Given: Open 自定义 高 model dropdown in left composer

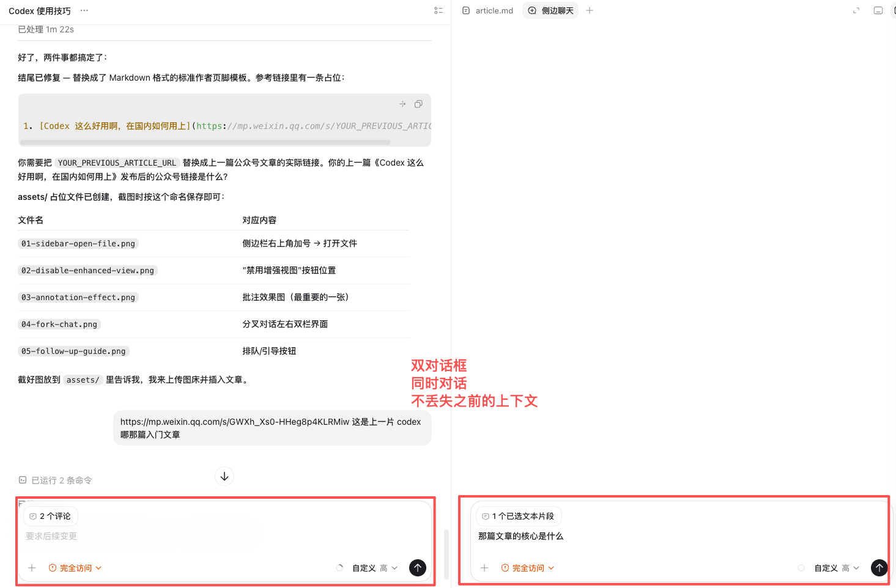Looking at the screenshot, I should [375, 568].
